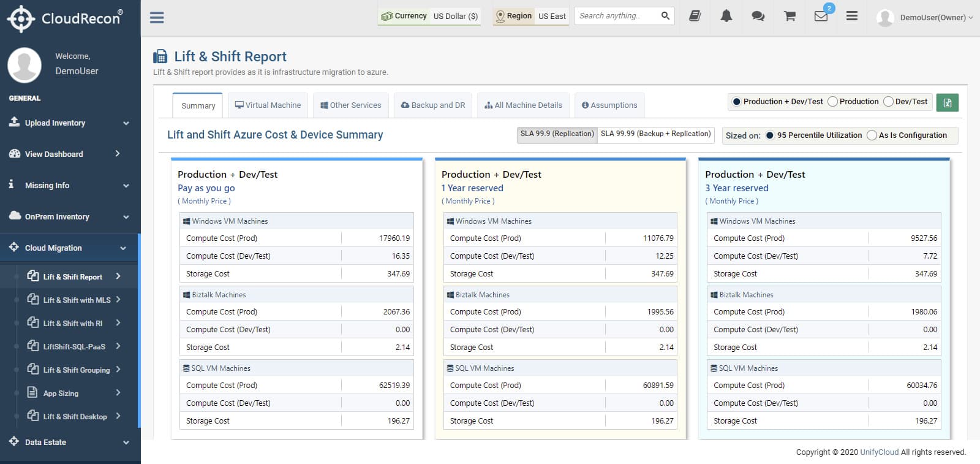Screen dimensions: 980x464
Task: Open the book documentation icon
Action: pos(695,16)
